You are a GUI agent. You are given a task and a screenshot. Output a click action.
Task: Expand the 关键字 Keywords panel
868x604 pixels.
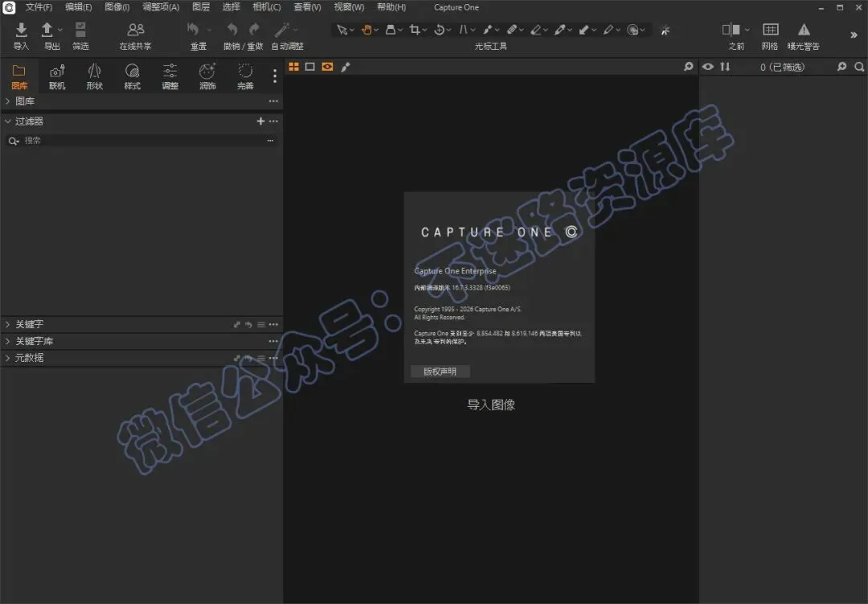tap(8, 324)
